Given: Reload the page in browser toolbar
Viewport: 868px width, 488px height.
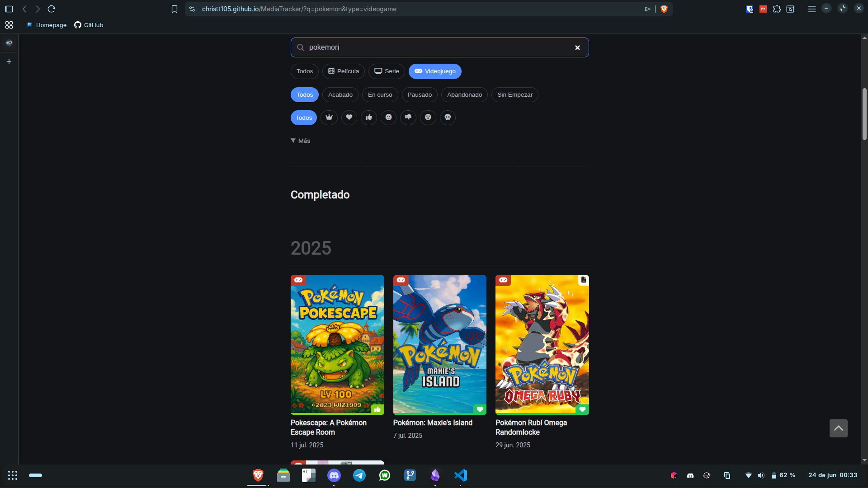Looking at the screenshot, I should pyautogui.click(x=52, y=9).
